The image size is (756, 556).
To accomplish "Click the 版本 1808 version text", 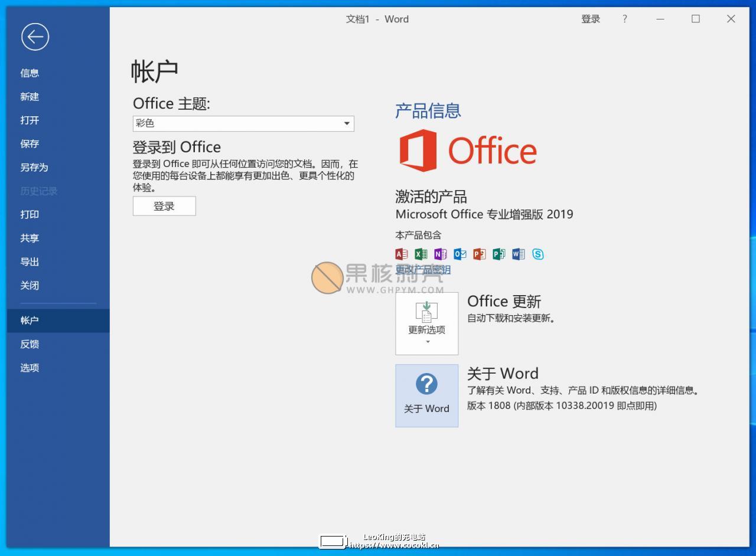I will pos(562,405).
